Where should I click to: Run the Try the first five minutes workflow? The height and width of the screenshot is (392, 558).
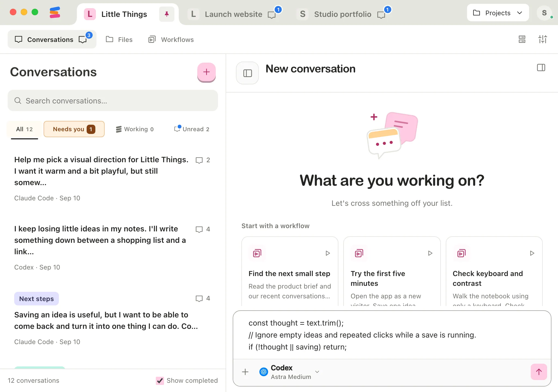tap(430, 253)
